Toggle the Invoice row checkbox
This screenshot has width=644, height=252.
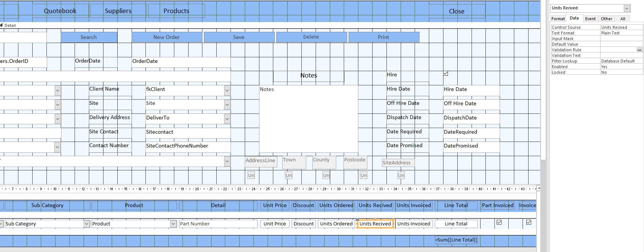point(529,222)
